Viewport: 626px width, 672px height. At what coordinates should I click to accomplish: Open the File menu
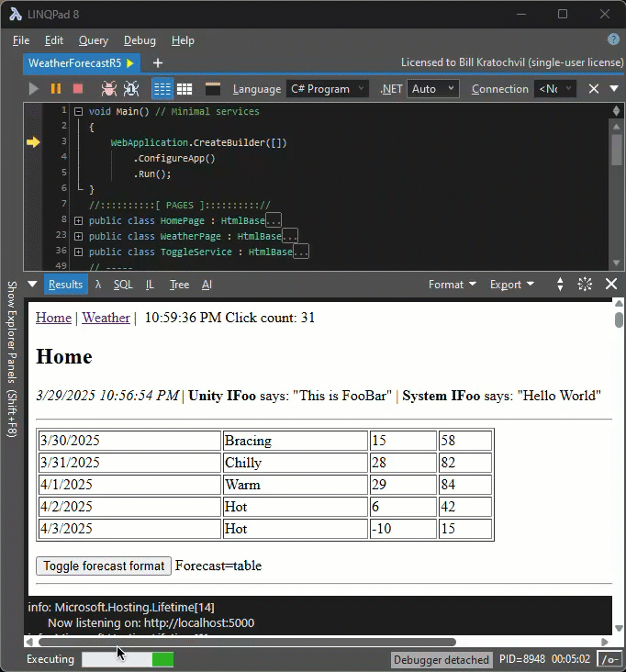[21, 40]
